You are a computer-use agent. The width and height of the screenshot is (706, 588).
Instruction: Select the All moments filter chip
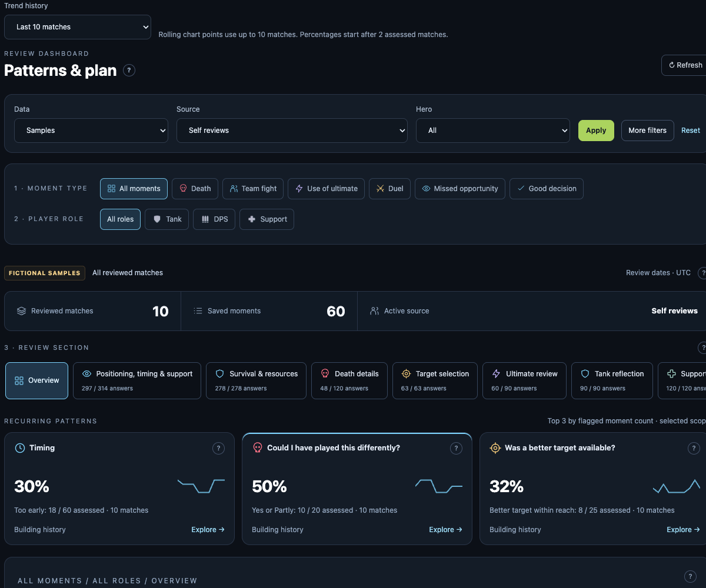tap(134, 189)
